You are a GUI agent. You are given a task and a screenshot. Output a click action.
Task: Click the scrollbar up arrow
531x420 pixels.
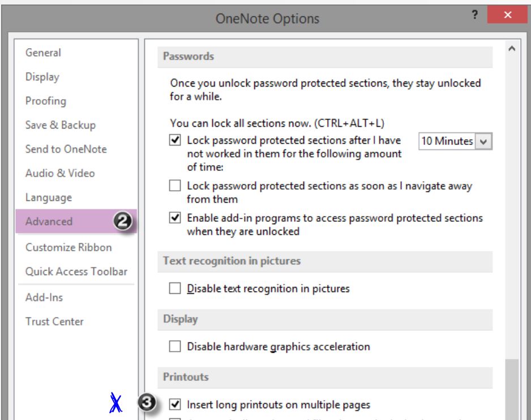[512, 49]
